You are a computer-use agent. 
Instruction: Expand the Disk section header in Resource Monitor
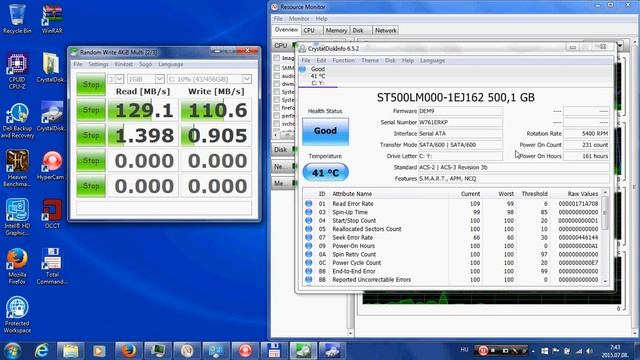[282, 150]
